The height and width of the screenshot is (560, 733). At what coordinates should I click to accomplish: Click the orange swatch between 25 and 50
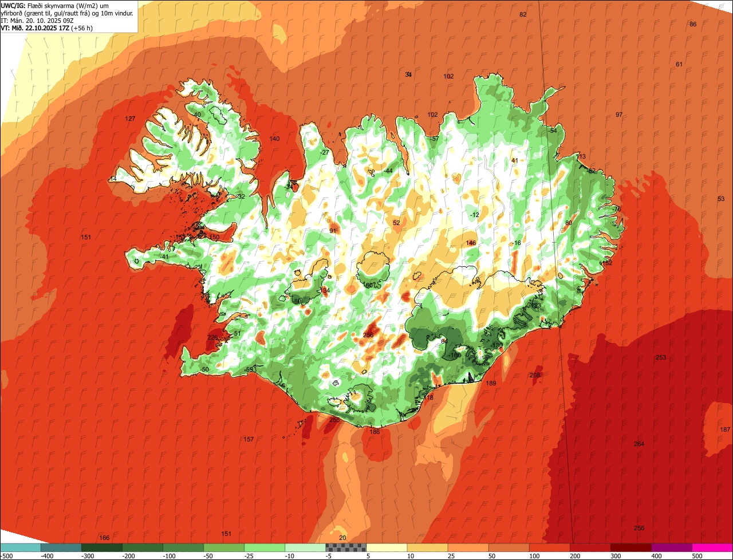(468, 547)
